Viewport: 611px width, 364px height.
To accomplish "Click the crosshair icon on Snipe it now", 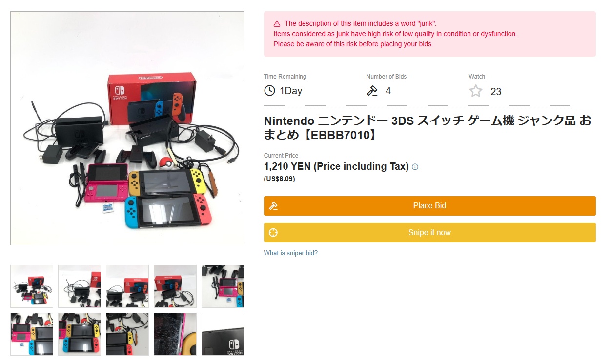I will click(x=273, y=233).
